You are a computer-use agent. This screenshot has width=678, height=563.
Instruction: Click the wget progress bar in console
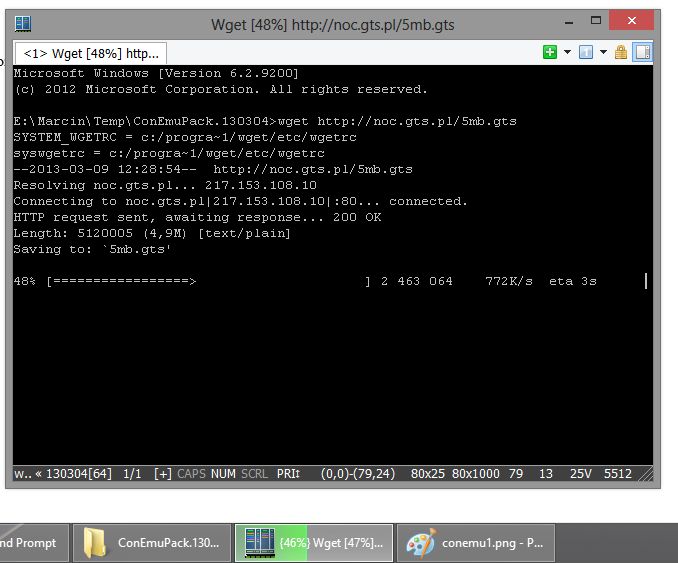(x=208, y=282)
